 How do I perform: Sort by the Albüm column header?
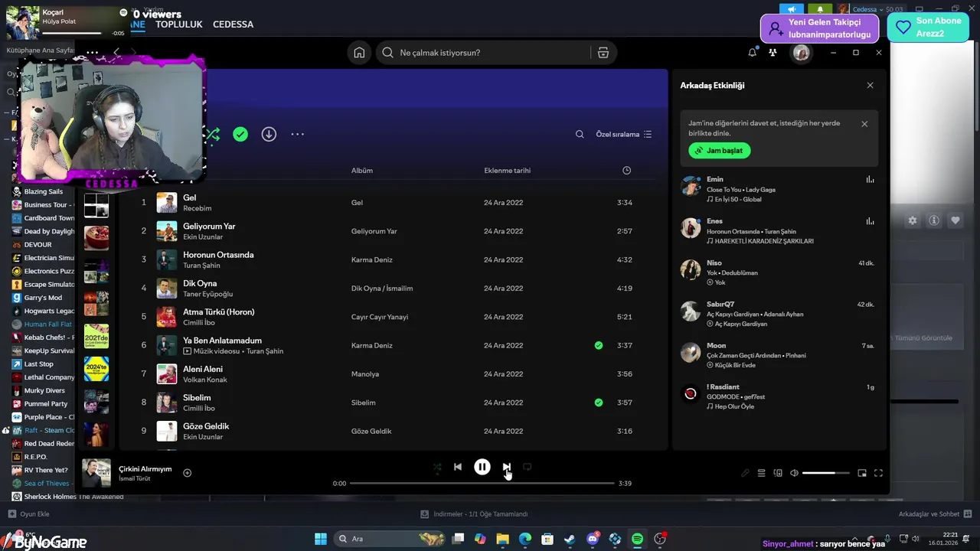pos(362,171)
